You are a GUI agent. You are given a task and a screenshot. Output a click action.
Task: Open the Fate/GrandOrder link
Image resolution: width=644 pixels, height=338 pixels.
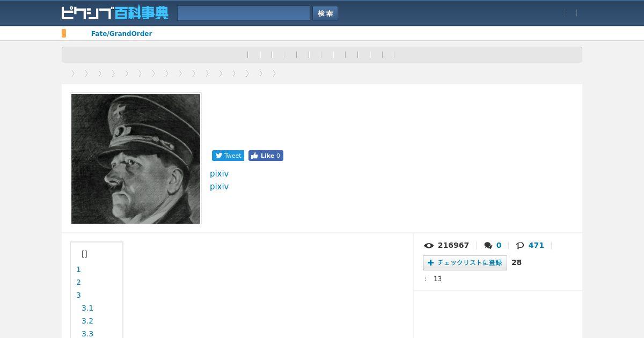121,34
